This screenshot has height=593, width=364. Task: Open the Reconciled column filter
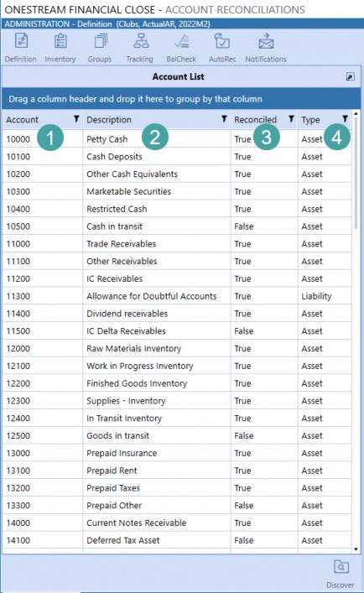[x=291, y=119]
